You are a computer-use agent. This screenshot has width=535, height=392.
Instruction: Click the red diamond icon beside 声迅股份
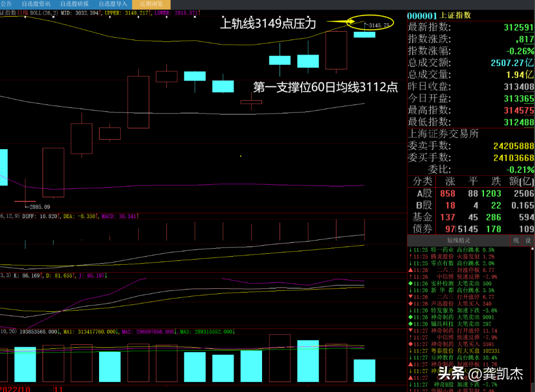(411, 304)
